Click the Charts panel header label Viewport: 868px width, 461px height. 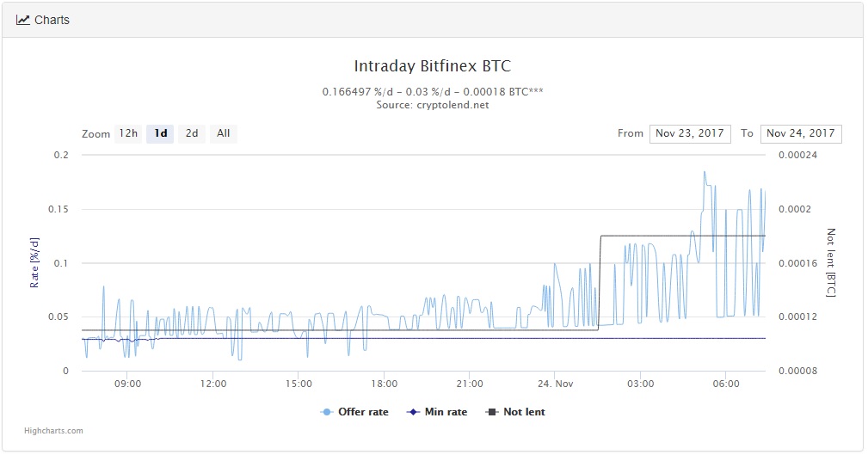[x=52, y=20]
